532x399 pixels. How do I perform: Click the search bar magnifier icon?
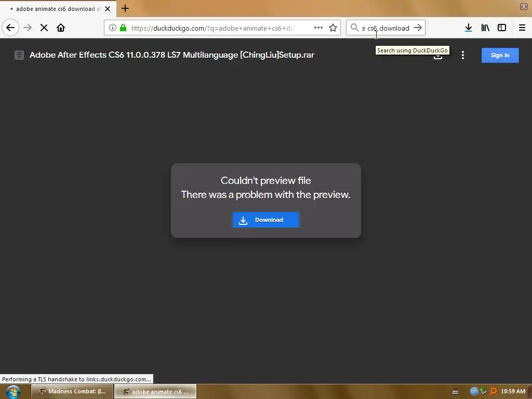354,28
